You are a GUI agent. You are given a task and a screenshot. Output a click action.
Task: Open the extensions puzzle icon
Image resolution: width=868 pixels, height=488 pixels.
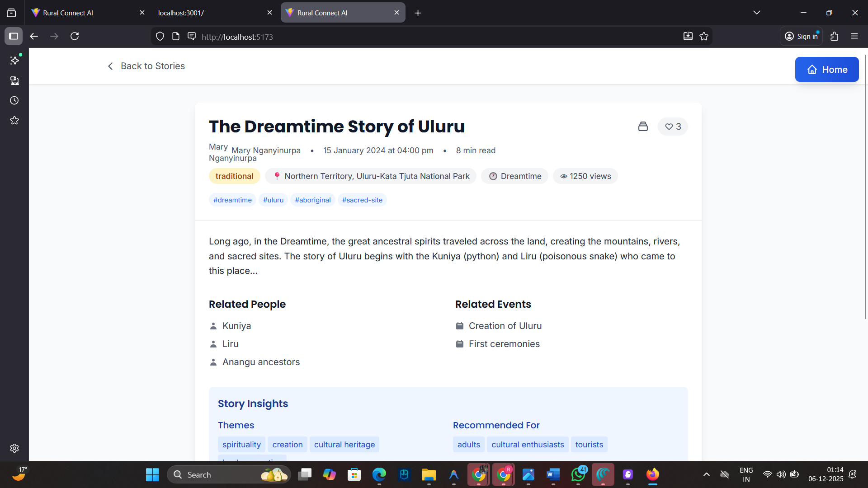click(835, 36)
